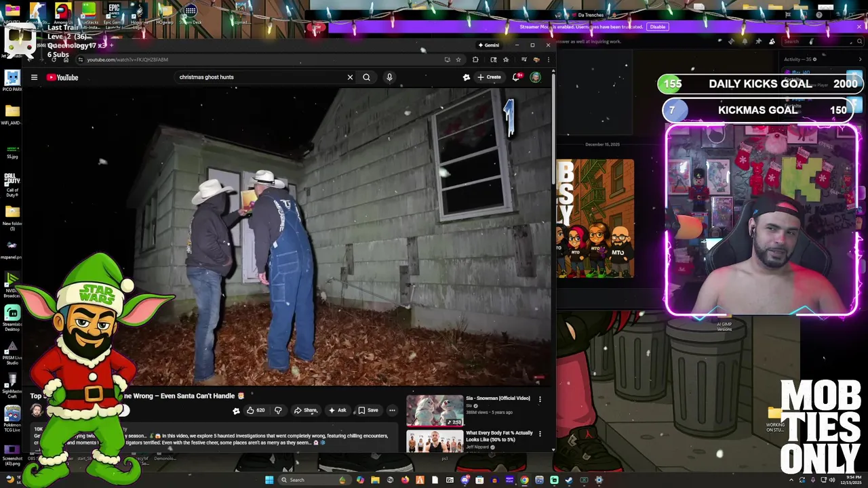Open Microsoft Store from the taskbar
The height and width of the screenshot is (488, 868).
[x=479, y=480]
